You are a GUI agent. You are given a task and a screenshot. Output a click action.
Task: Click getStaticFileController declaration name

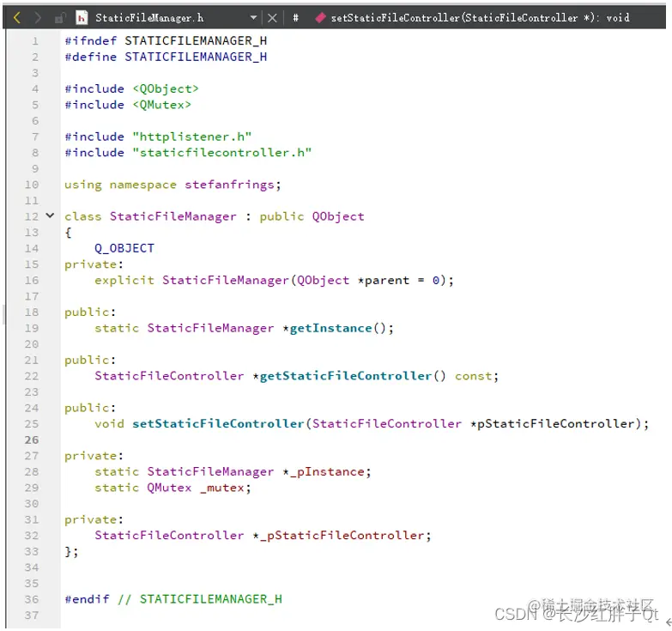click(345, 376)
